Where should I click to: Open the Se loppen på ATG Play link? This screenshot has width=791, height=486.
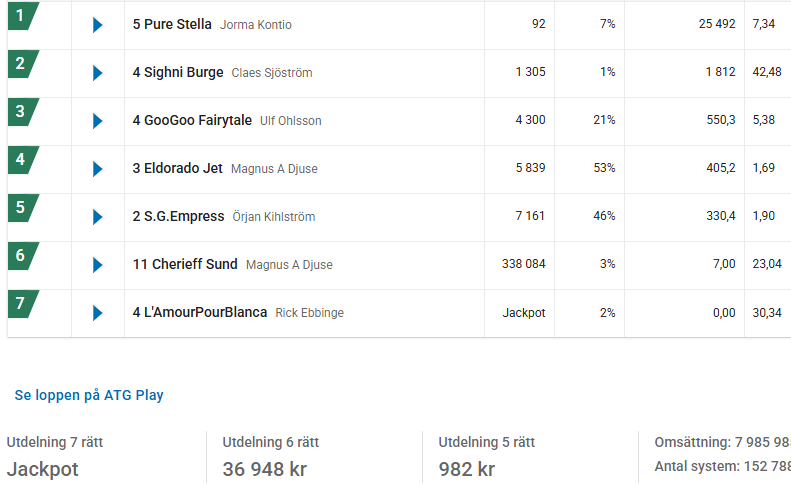click(89, 395)
